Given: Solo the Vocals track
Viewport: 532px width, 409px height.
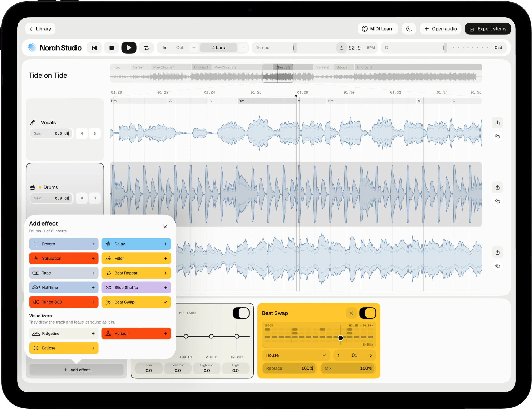Looking at the screenshot, I should coord(95,134).
